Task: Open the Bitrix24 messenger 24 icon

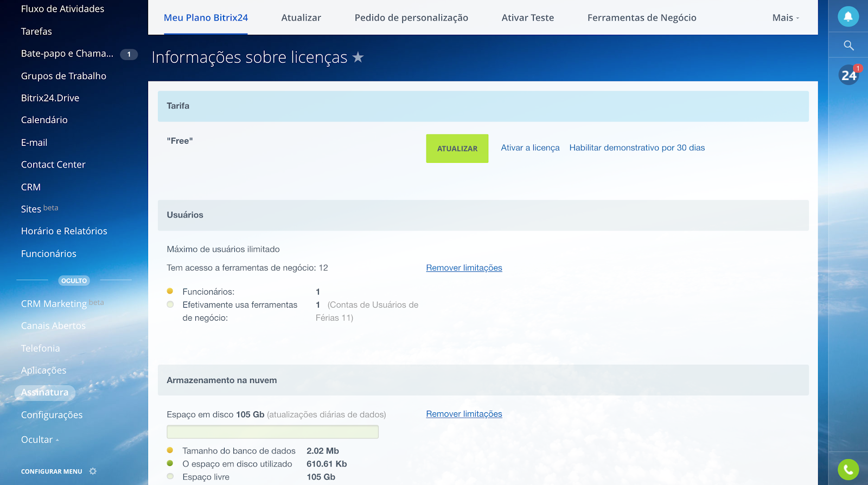Action: [849, 75]
